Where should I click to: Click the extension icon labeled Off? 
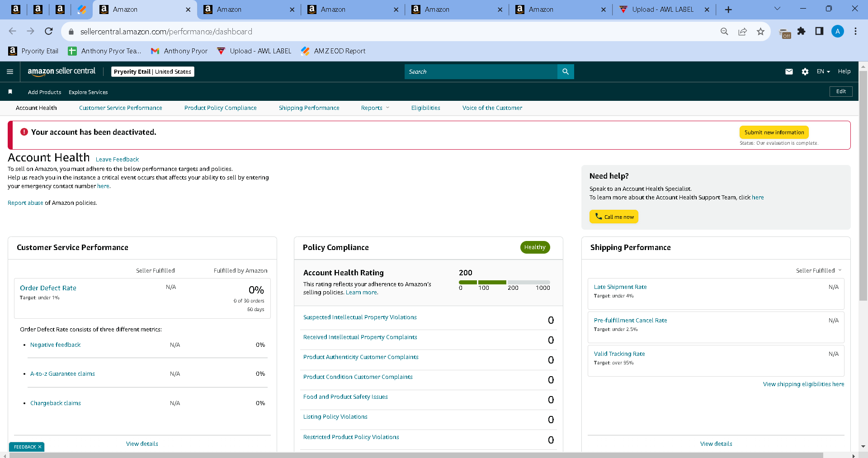point(785,33)
